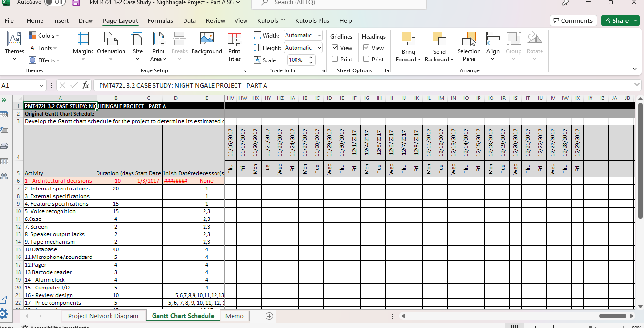
Task: Open the Comments panel
Action: 573,20
